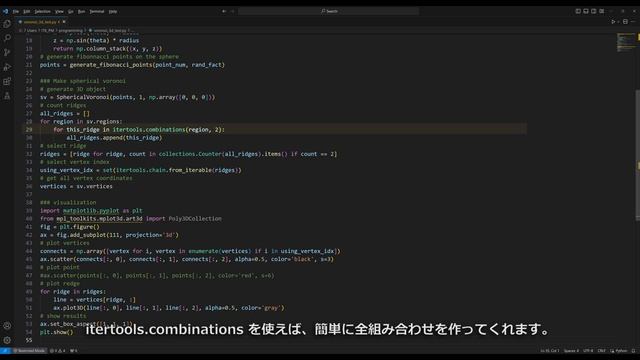
Task: Click the ports indicator in the status bar
Action: point(73,351)
